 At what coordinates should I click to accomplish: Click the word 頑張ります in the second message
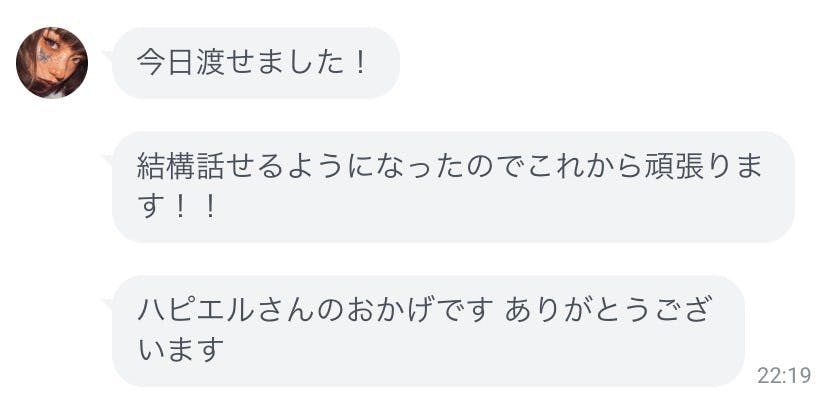pyautogui.click(x=708, y=166)
